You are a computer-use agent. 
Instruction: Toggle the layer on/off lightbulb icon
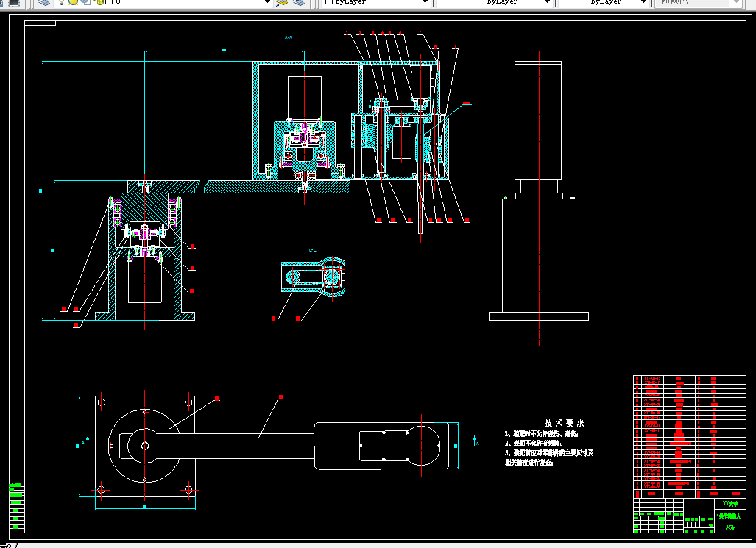pos(61,2)
